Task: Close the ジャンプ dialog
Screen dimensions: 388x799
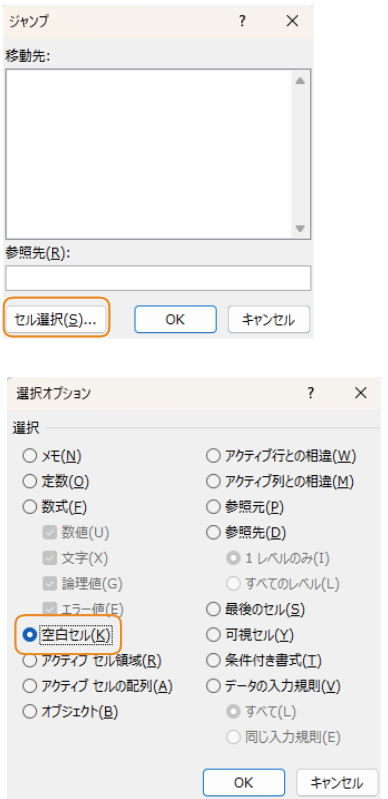Action: click(x=292, y=21)
